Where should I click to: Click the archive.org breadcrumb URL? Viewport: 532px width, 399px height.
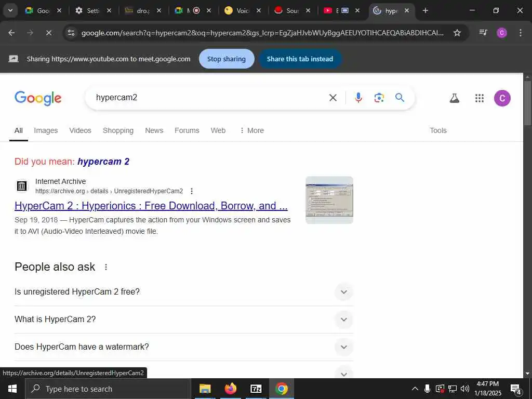click(x=109, y=191)
